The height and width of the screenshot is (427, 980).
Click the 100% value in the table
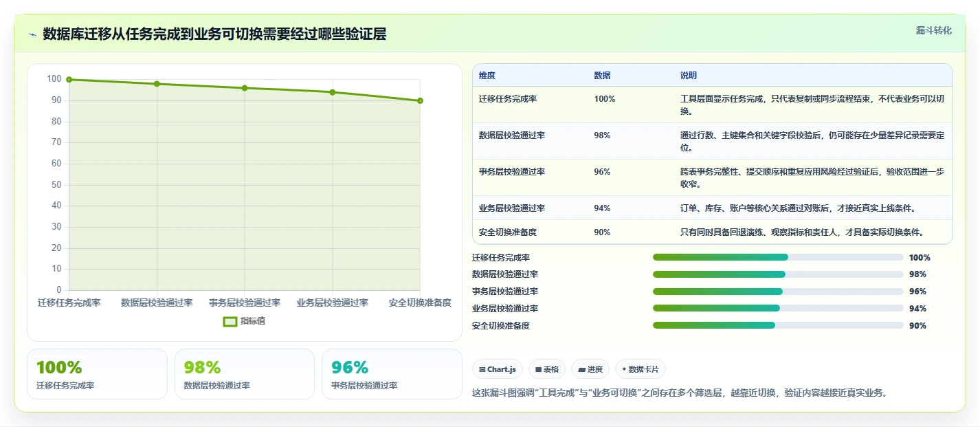(605, 98)
